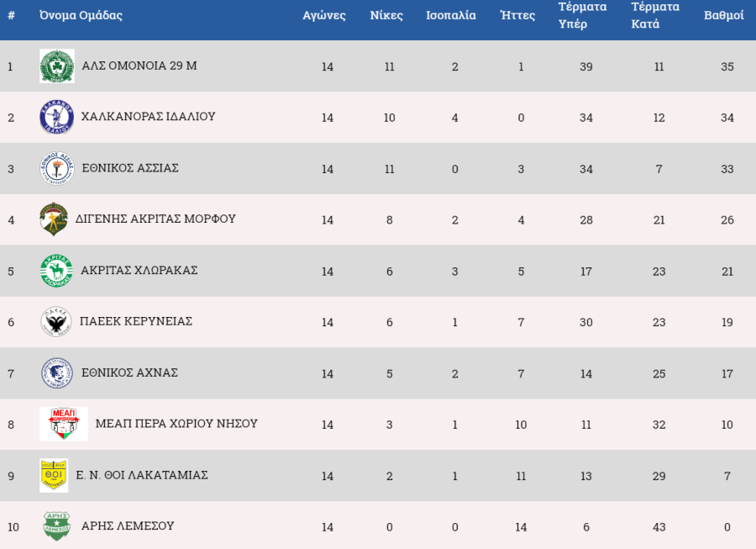This screenshot has width=756, height=549.
Task: Click the 10 wins value for ΧΑΛΚΑΝΟΡΑΣ ΙΔΑΛΙΟΥ
Action: tap(389, 118)
